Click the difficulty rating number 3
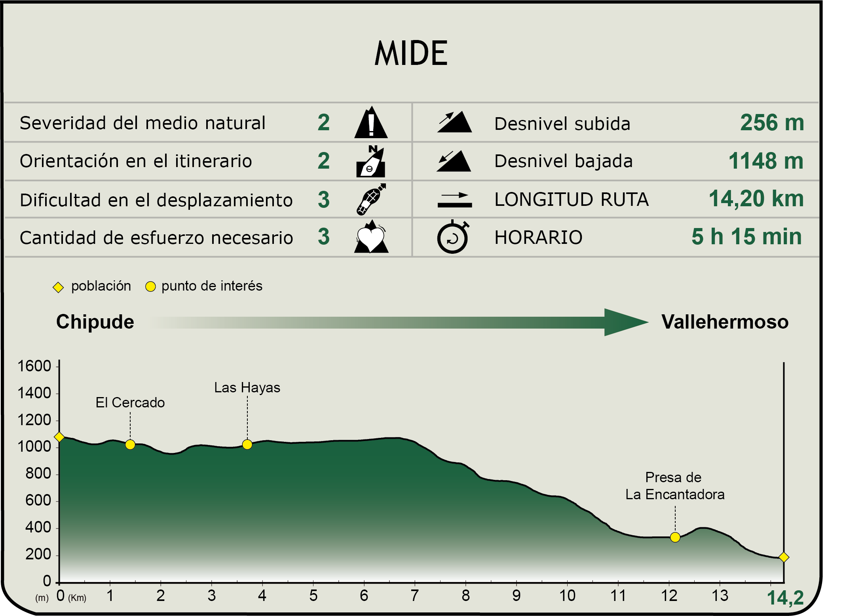 coord(324,199)
